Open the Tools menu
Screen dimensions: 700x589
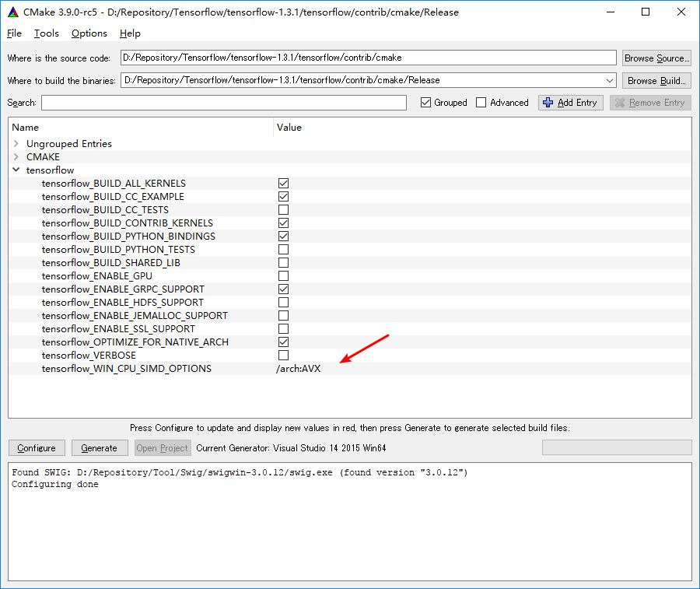tap(47, 33)
